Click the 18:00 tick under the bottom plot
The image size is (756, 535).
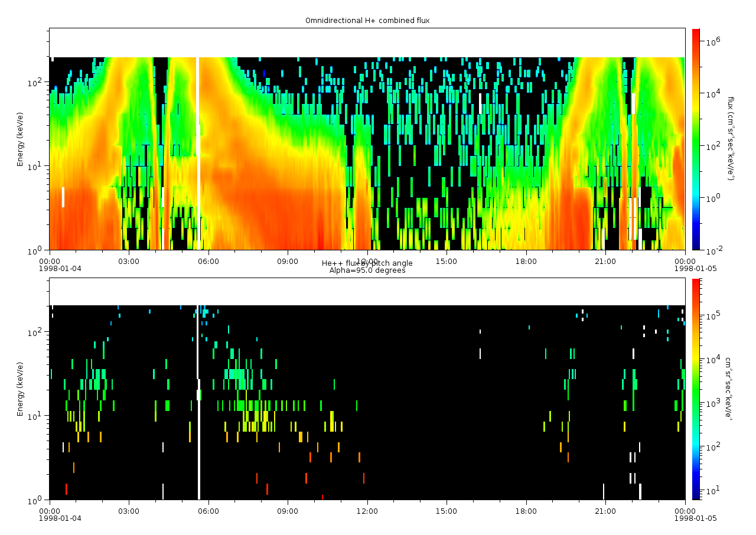tap(526, 511)
